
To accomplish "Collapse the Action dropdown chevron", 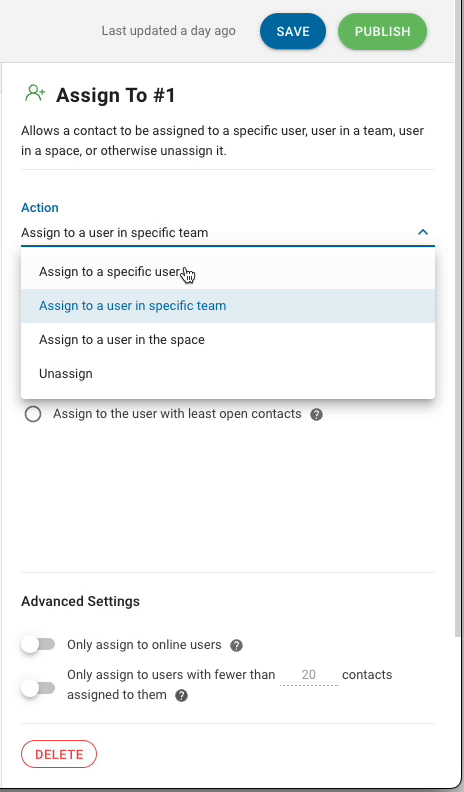I will pos(423,232).
